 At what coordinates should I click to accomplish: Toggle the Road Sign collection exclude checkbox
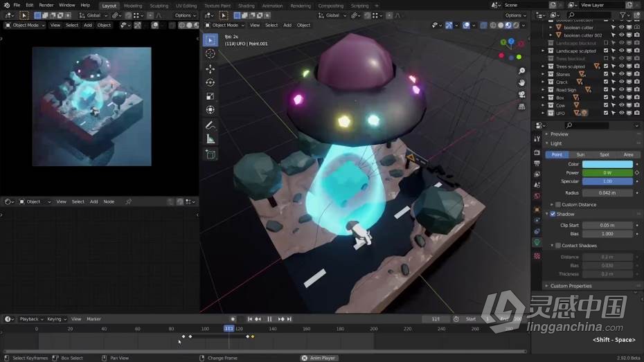pos(605,89)
